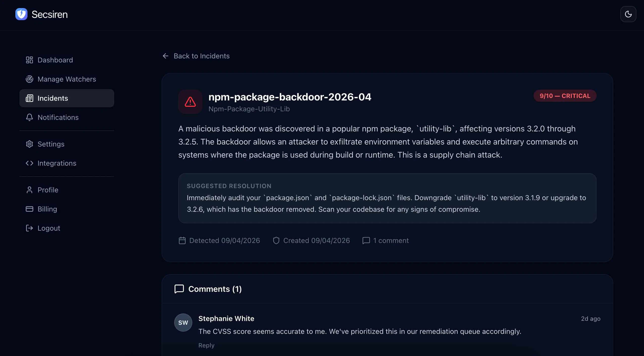Click the Incidents document icon

point(29,98)
